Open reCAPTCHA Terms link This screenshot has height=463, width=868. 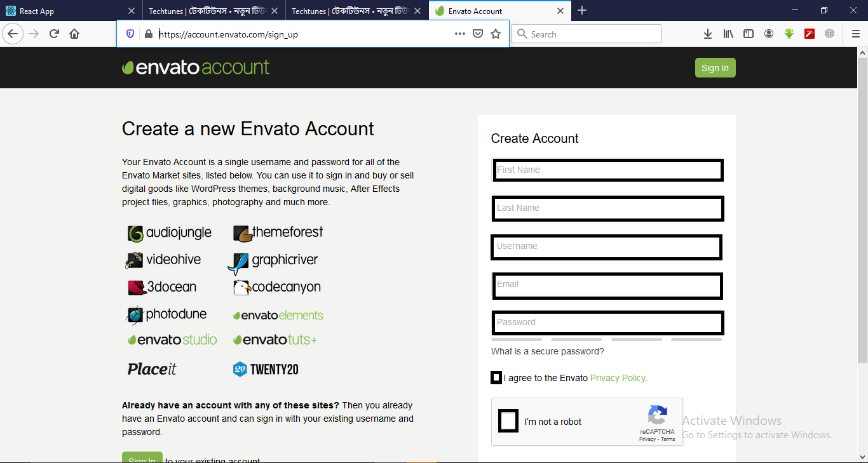point(668,439)
